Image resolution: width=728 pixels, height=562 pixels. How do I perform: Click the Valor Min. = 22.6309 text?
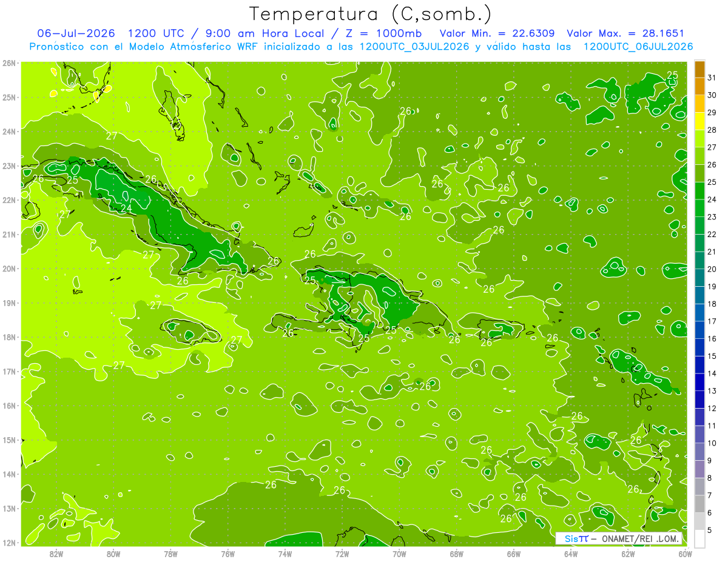(497, 33)
